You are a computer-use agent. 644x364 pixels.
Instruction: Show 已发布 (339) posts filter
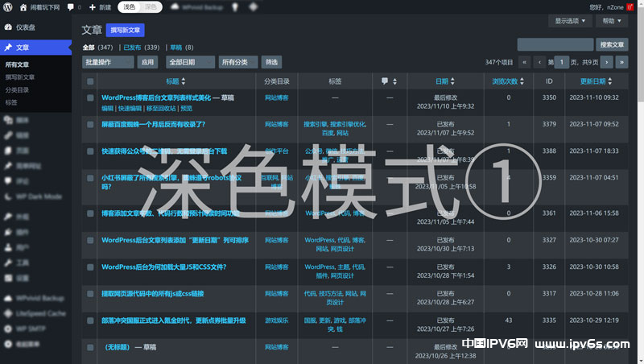click(x=142, y=48)
